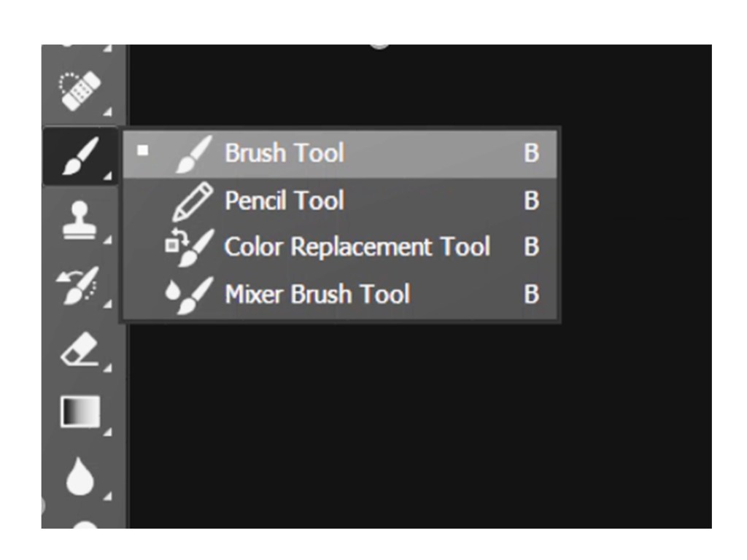Select the Blur tool droplet icon
Image resolution: width=747 pixels, height=560 pixels.
(80, 476)
